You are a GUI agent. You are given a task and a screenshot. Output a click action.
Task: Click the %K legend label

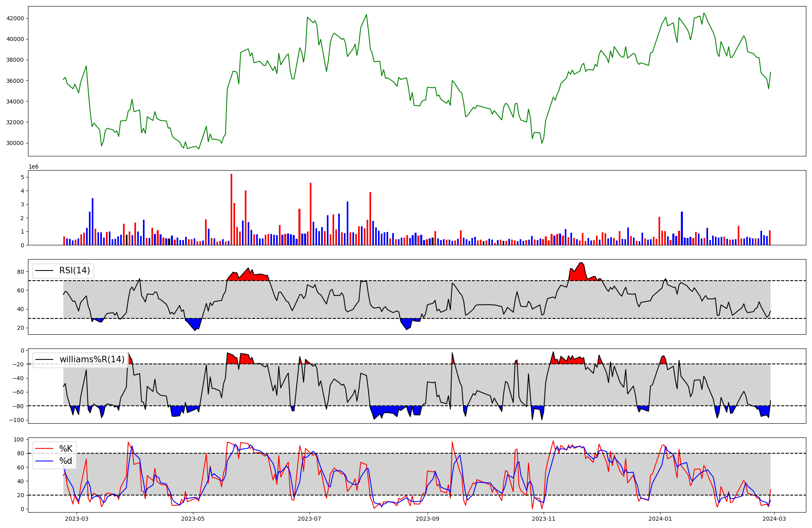click(66, 448)
